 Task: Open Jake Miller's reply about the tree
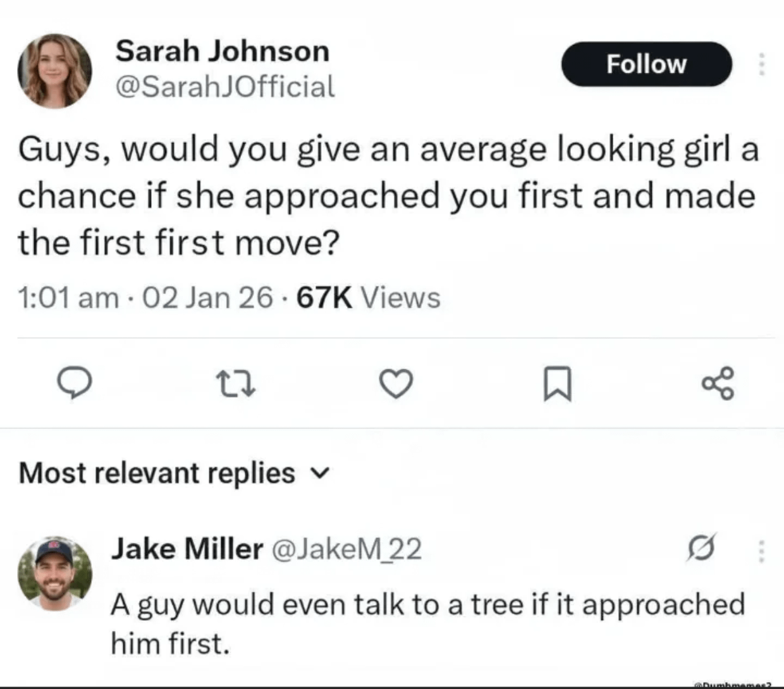(427, 623)
